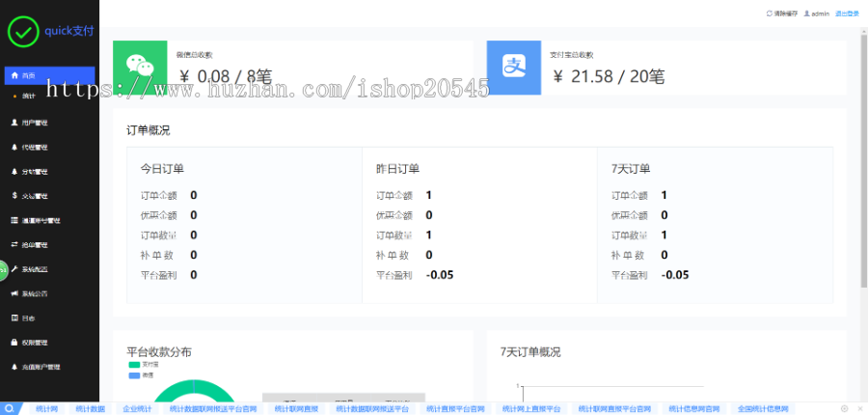Screen dimensions: 868x415
Task: Click the home icon for 首页
Action: coord(14,75)
